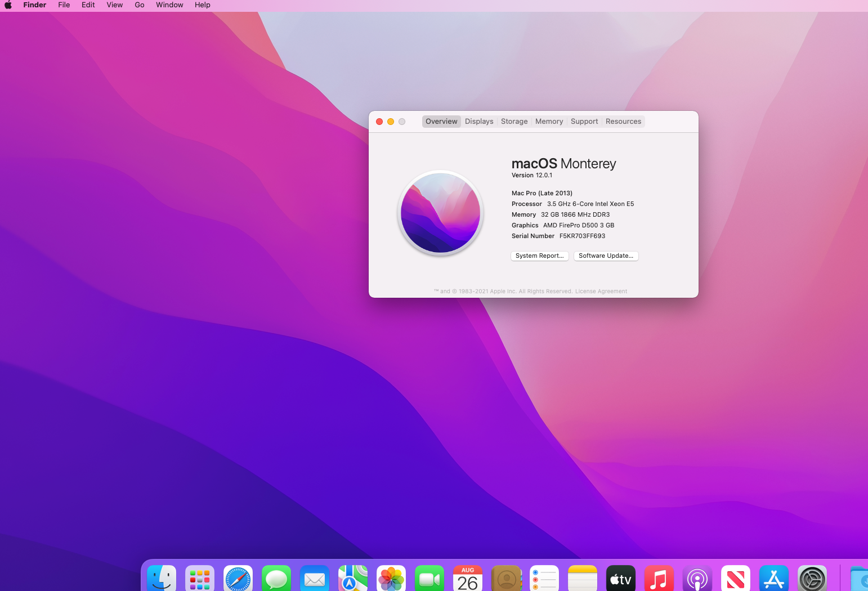The width and height of the screenshot is (868, 591).
Task: Switch to the Resources tab
Action: pos(624,122)
